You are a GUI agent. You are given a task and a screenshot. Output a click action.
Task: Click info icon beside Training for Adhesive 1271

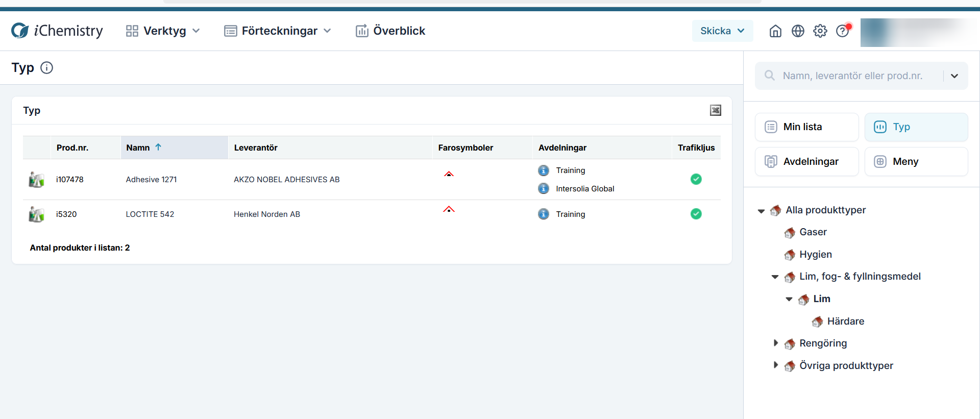pyautogui.click(x=544, y=170)
